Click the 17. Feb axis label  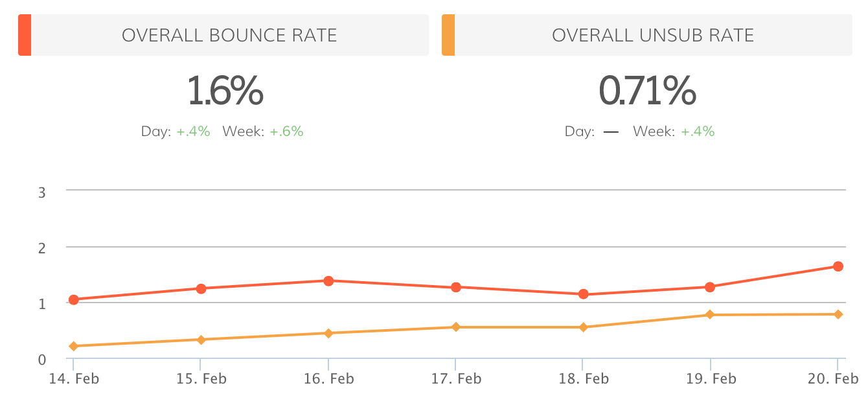pyautogui.click(x=456, y=378)
